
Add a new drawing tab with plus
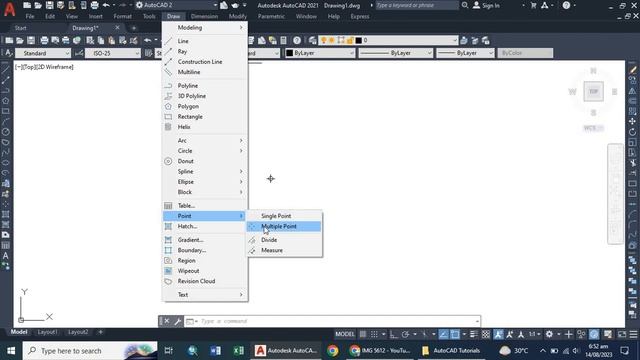(133, 28)
